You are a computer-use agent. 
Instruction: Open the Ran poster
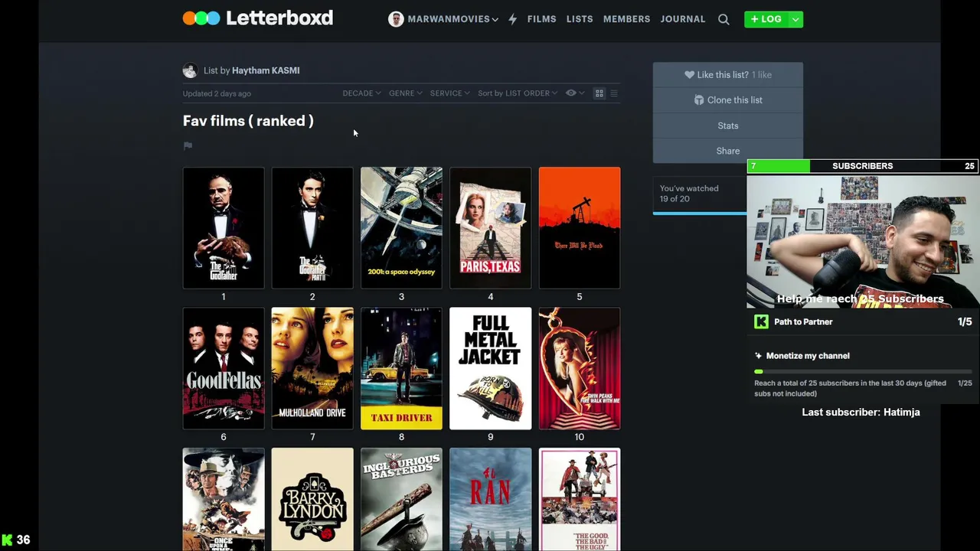tap(490, 500)
